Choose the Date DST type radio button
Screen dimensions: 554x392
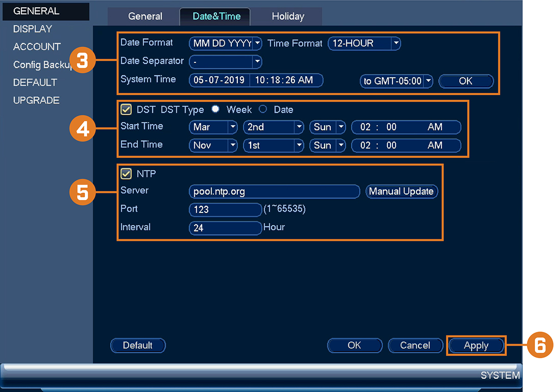pyautogui.click(x=263, y=109)
